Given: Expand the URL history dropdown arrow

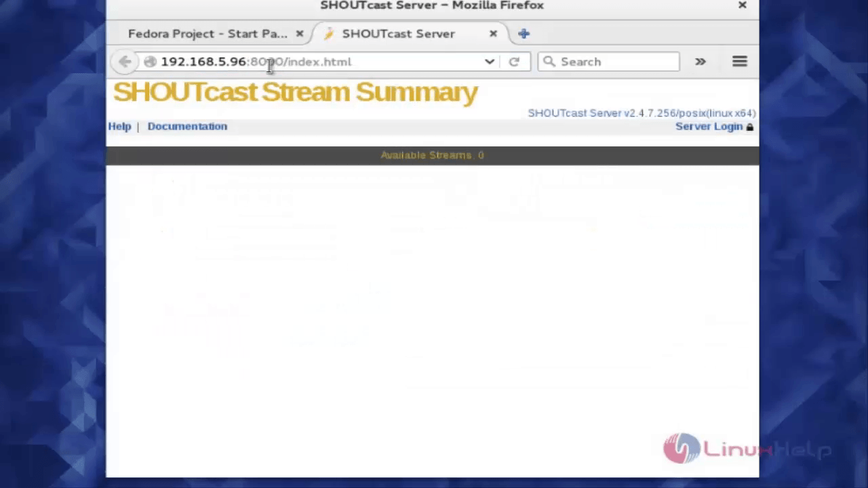Looking at the screenshot, I should [x=490, y=62].
